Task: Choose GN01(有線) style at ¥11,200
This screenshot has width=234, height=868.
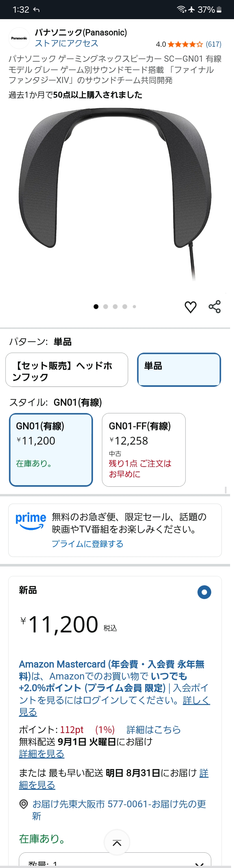Action: [x=51, y=450]
